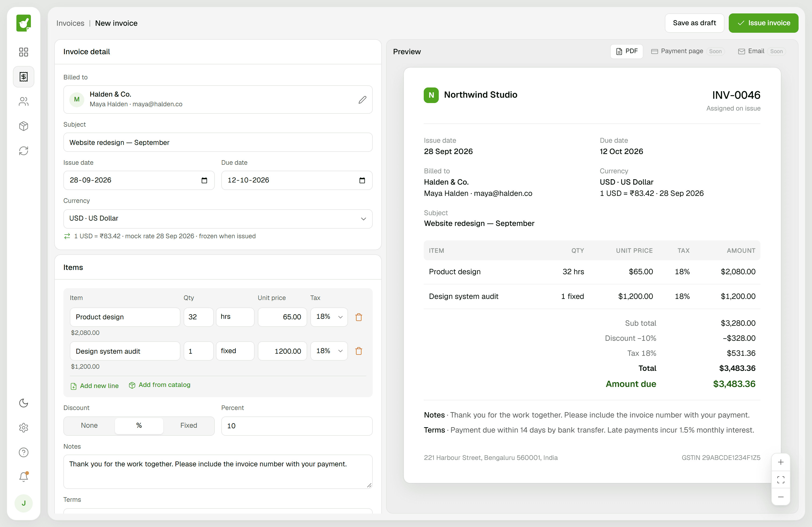
Task: Open settings gear in sidebar
Action: click(x=24, y=427)
